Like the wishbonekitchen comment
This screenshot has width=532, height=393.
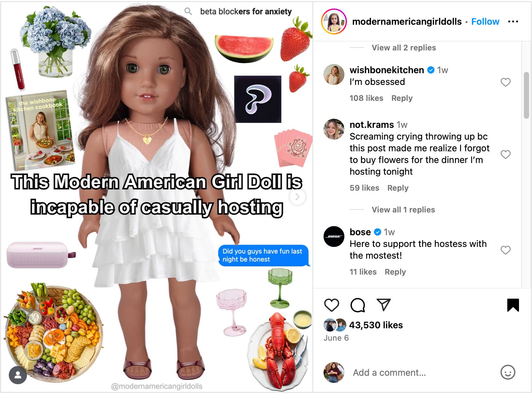click(505, 82)
